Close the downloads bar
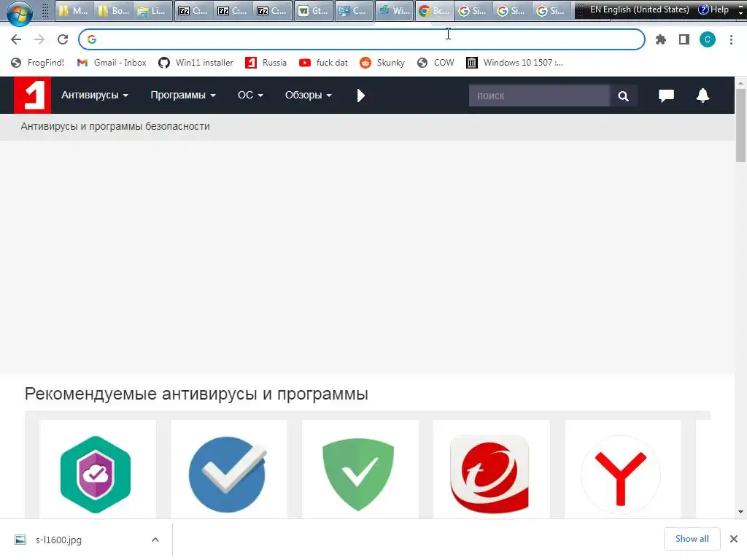 click(x=734, y=539)
